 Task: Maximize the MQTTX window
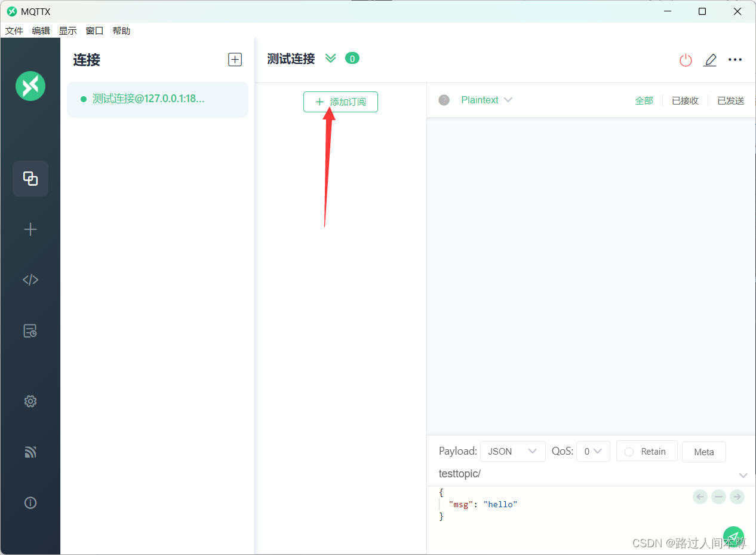pos(702,11)
